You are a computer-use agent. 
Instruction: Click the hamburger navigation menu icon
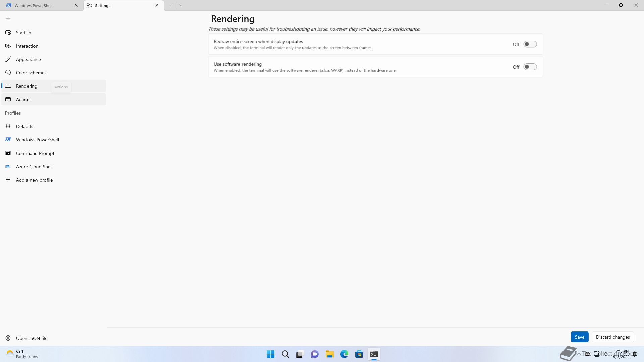tap(8, 19)
